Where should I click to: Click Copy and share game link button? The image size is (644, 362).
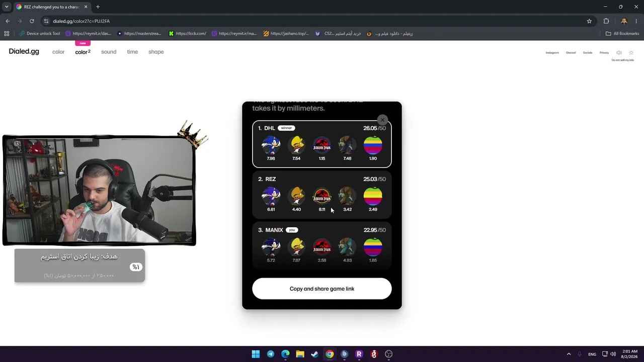tap(322, 289)
